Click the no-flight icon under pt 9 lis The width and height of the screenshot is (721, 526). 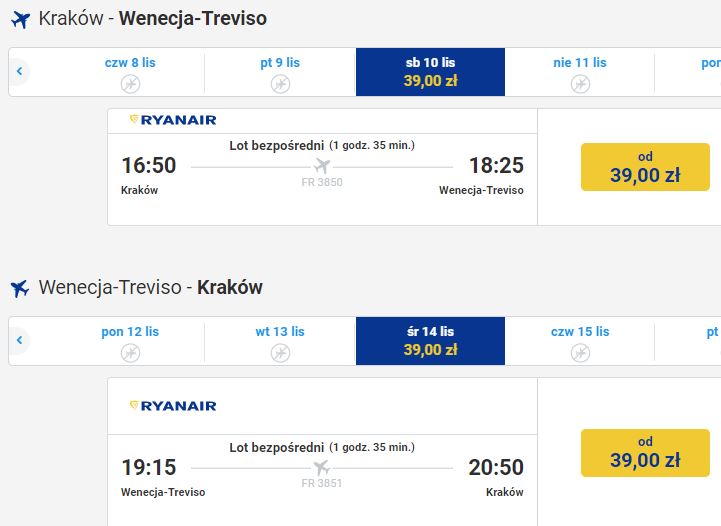(280, 84)
